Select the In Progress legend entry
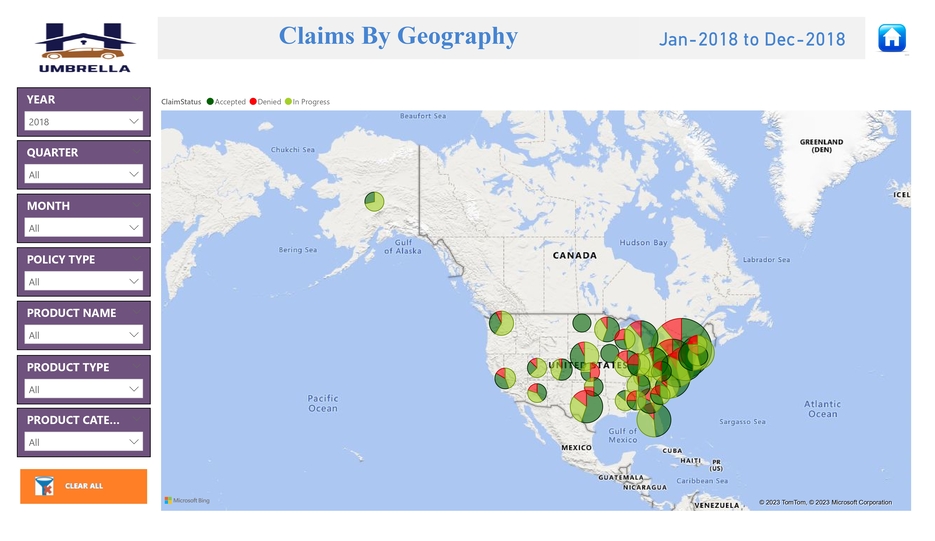Image resolution: width=935 pixels, height=541 pixels. tap(310, 102)
